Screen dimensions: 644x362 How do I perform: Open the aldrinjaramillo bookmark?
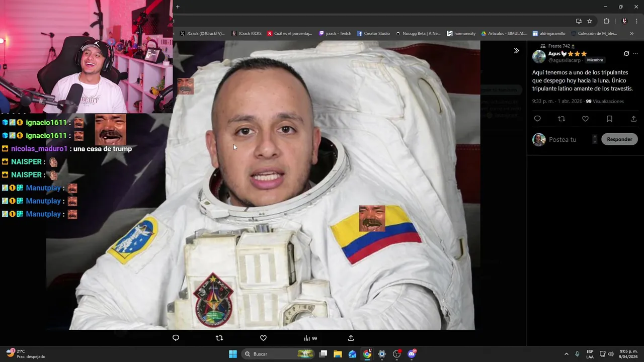pos(549,34)
